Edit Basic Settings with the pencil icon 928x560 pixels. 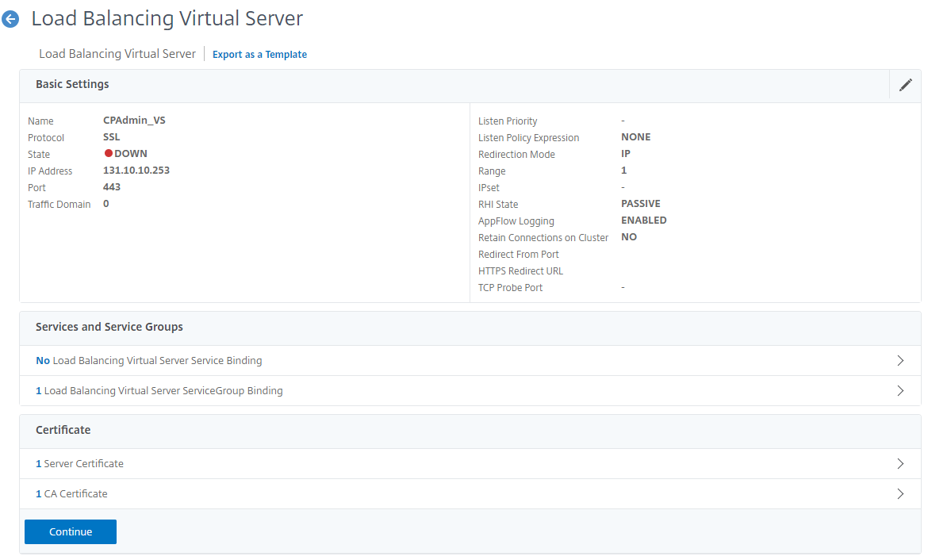tap(905, 85)
